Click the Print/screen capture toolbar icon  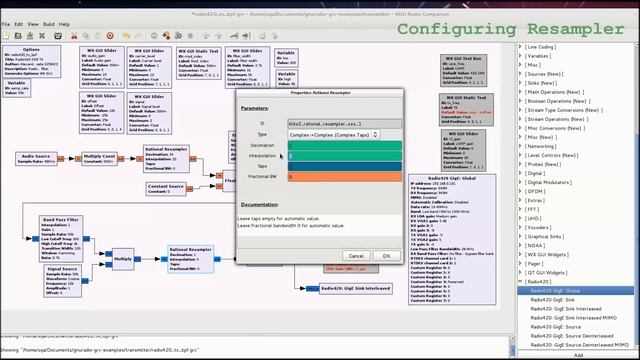pos(58,36)
